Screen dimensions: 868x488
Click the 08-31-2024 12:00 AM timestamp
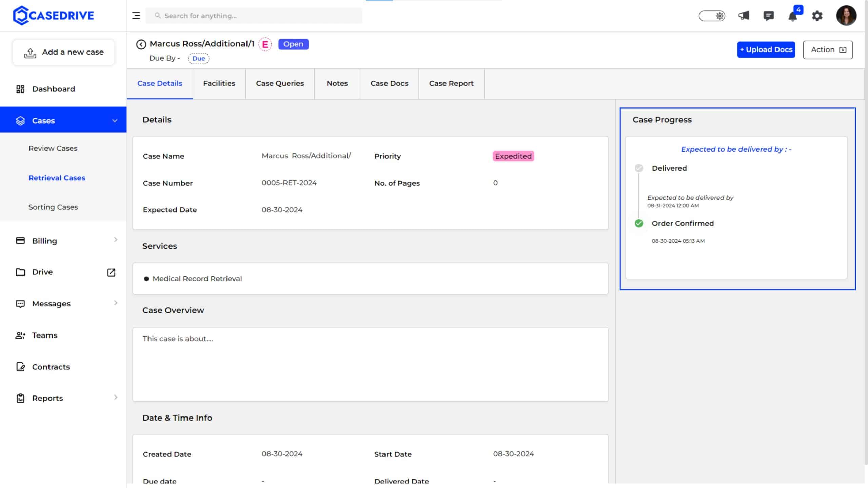tap(673, 206)
